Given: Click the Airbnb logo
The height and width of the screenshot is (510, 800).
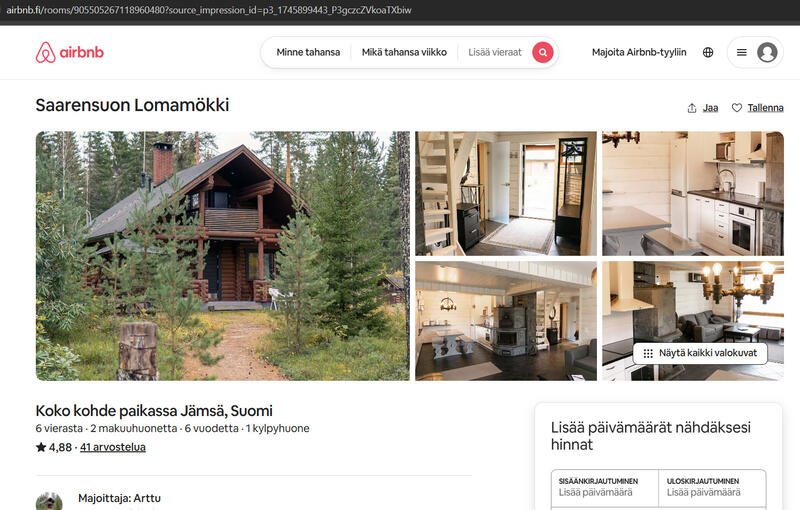Looking at the screenshot, I should (x=69, y=53).
